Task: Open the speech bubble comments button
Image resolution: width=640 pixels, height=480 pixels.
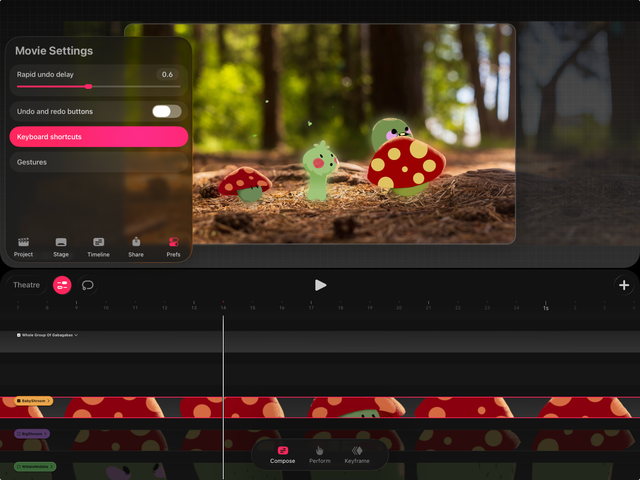Action: tap(87, 285)
